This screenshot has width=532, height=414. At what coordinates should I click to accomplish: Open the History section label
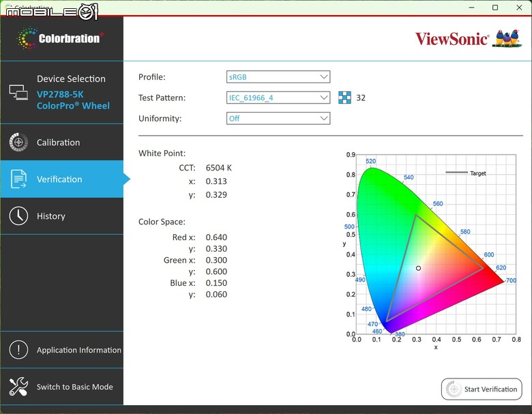coord(51,216)
